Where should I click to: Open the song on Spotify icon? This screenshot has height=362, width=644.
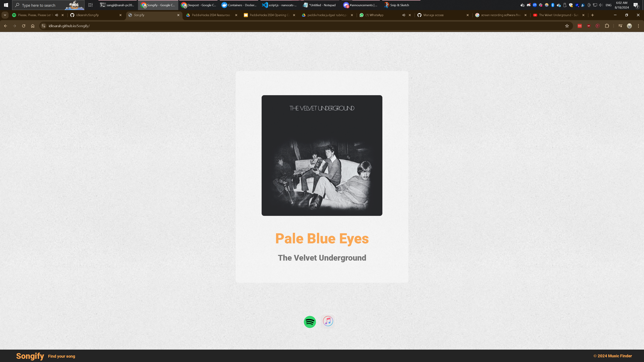310,322
